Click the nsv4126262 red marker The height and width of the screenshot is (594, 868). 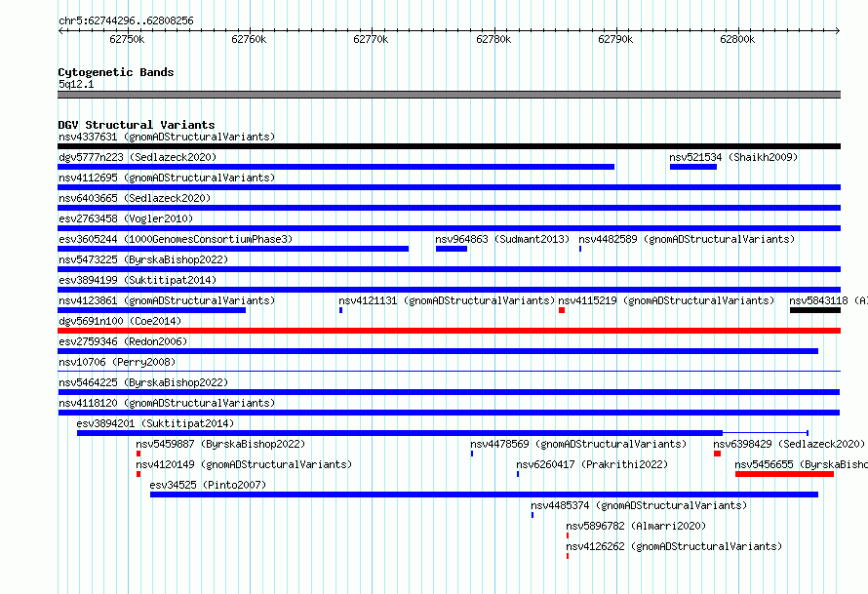click(x=568, y=556)
